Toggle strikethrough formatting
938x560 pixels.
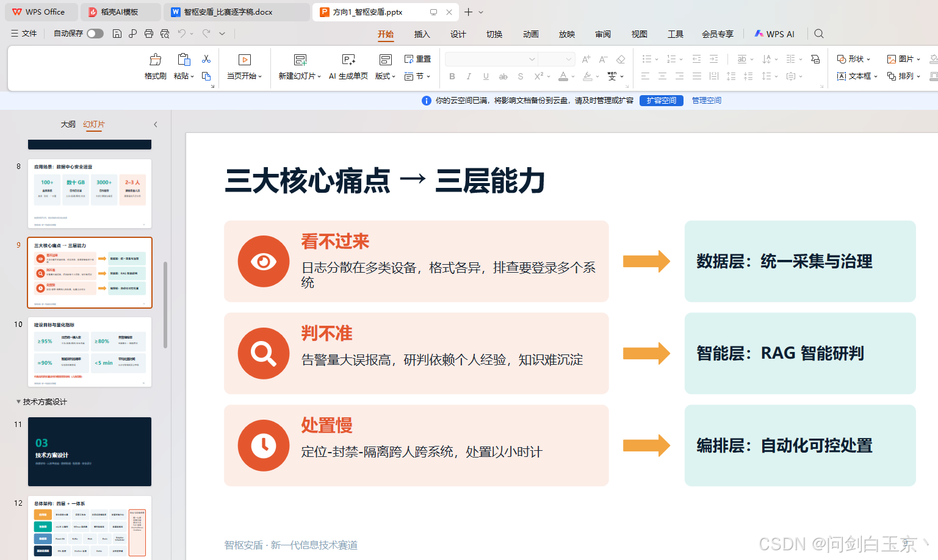(x=503, y=76)
